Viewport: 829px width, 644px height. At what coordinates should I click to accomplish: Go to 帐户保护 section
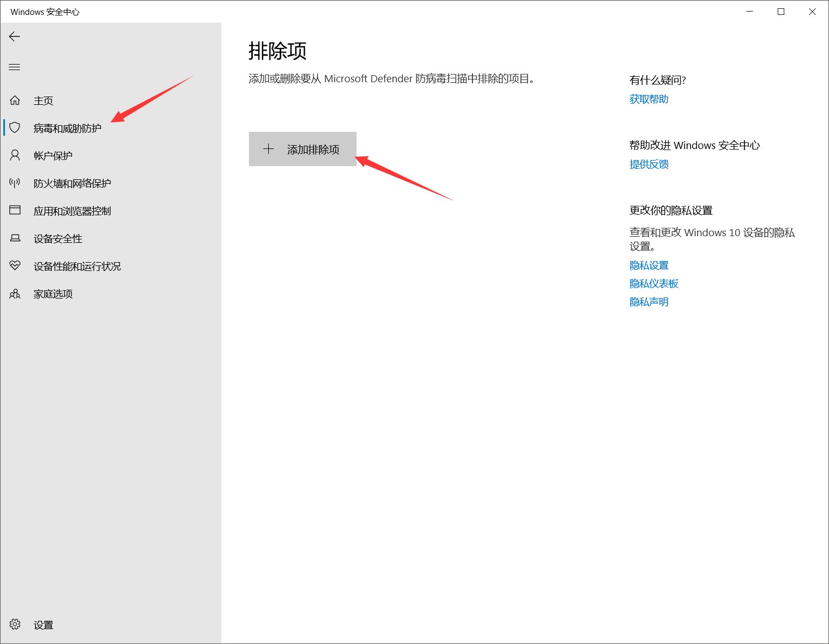click(x=110, y=156)
